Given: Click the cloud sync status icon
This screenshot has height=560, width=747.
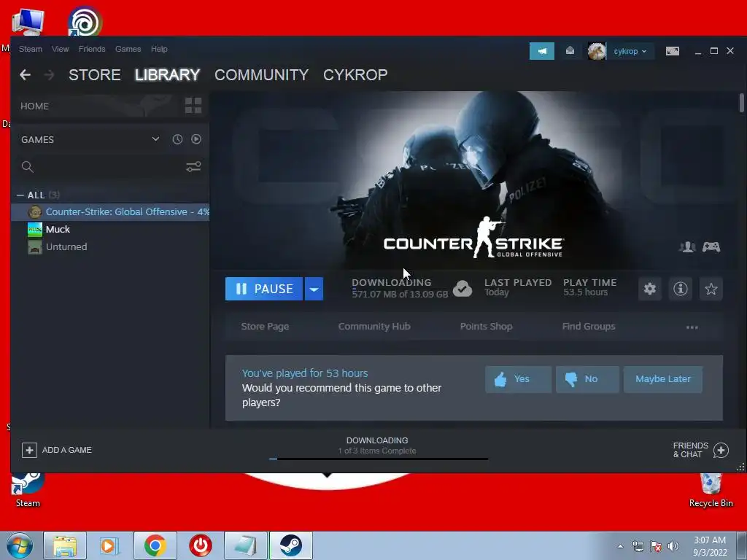Looking at the screenshot, I should (462, 289).
